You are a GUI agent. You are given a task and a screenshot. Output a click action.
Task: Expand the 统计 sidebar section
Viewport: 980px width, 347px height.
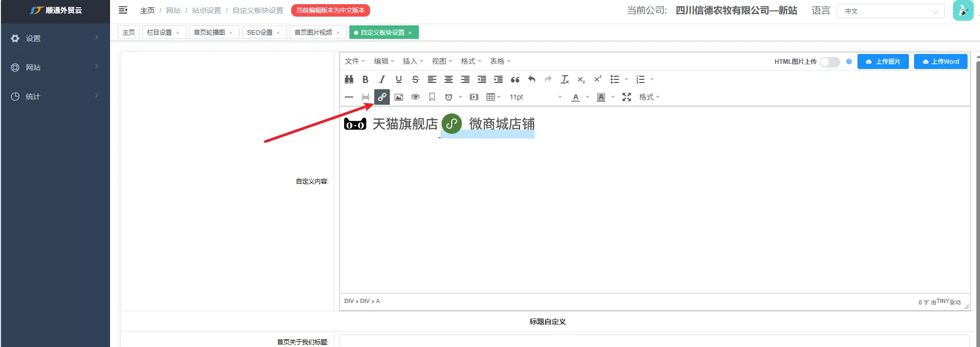tap(55, 96)
